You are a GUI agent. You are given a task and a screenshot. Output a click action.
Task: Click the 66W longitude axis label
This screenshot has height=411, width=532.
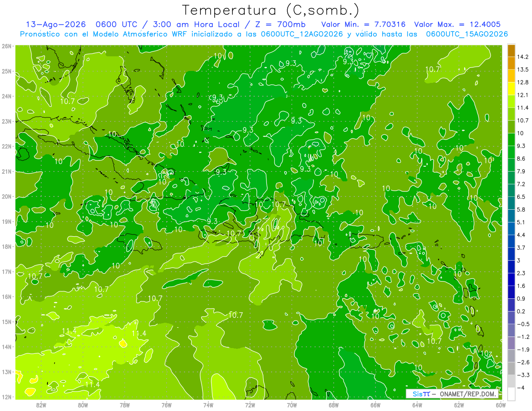click(376, 405)
